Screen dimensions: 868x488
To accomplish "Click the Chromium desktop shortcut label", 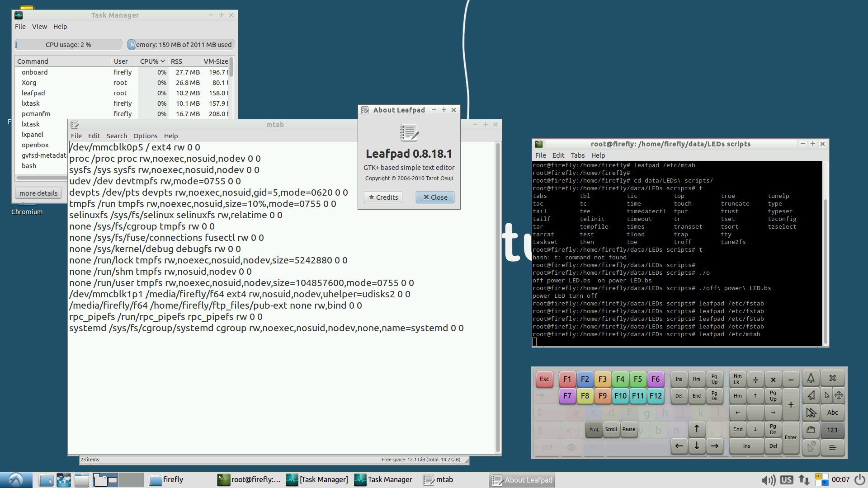I will coord(27,212).
